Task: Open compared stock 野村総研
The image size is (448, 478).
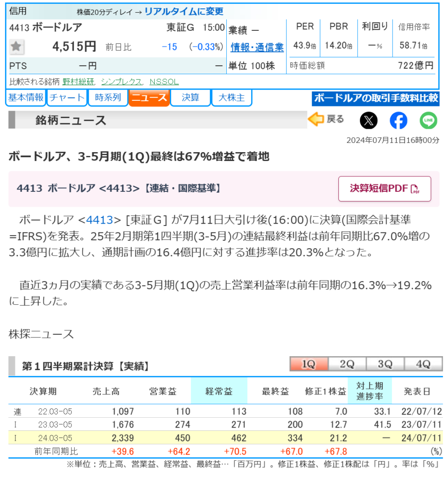Action: tap(78, 82)
